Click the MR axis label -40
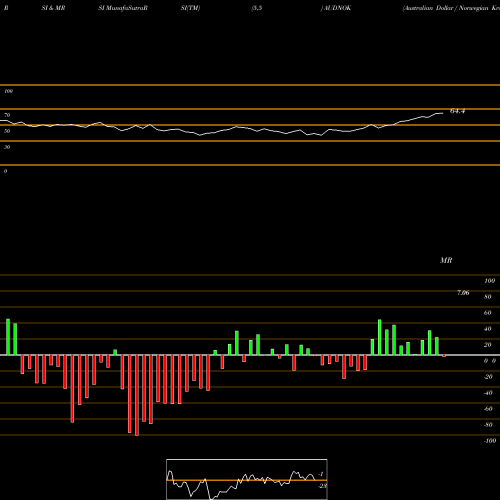 [488, 393]
